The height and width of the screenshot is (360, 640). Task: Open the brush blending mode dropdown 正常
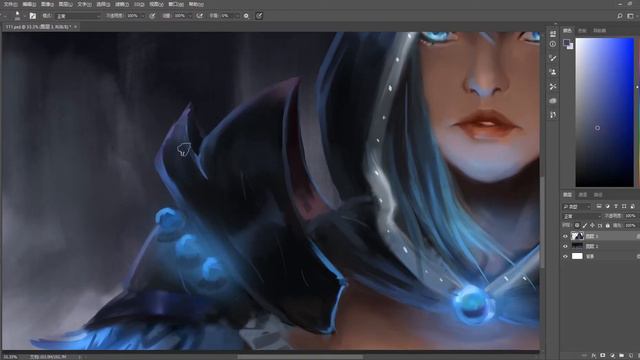[78, 16]
